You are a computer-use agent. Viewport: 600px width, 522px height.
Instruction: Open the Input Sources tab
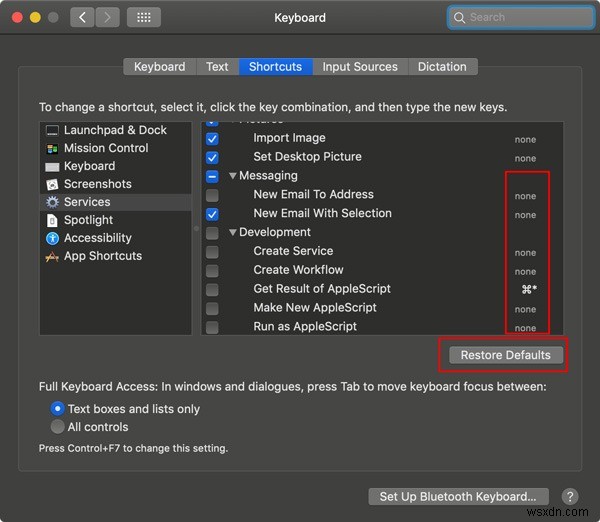pos(360,67)
